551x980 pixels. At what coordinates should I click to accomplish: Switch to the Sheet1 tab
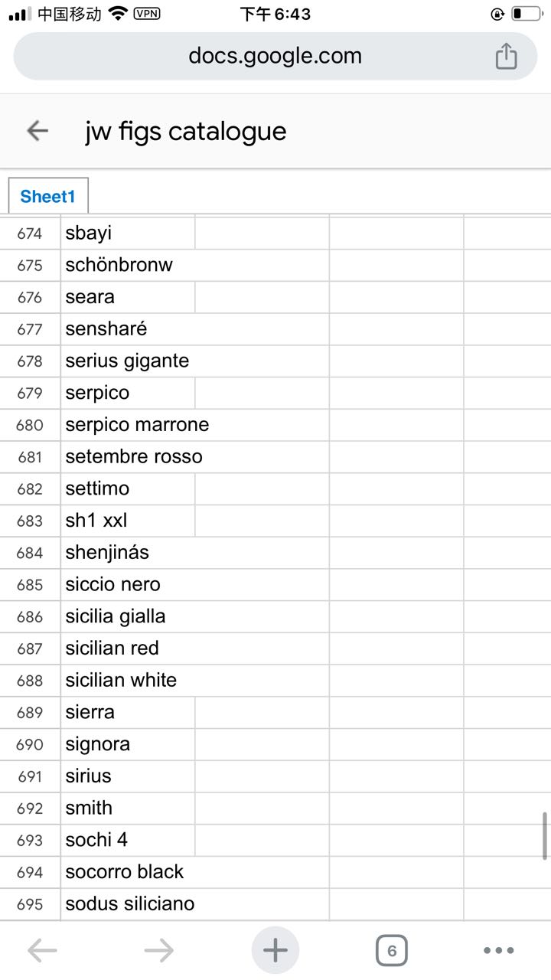click(x=48, y=196)
